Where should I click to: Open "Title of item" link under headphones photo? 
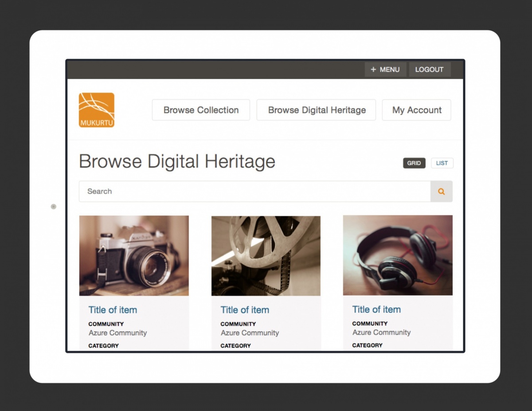tap(376, 309)
